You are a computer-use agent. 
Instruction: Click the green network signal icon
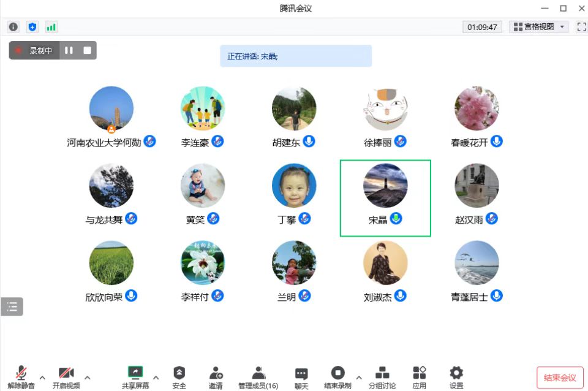(x=51, y=27)
